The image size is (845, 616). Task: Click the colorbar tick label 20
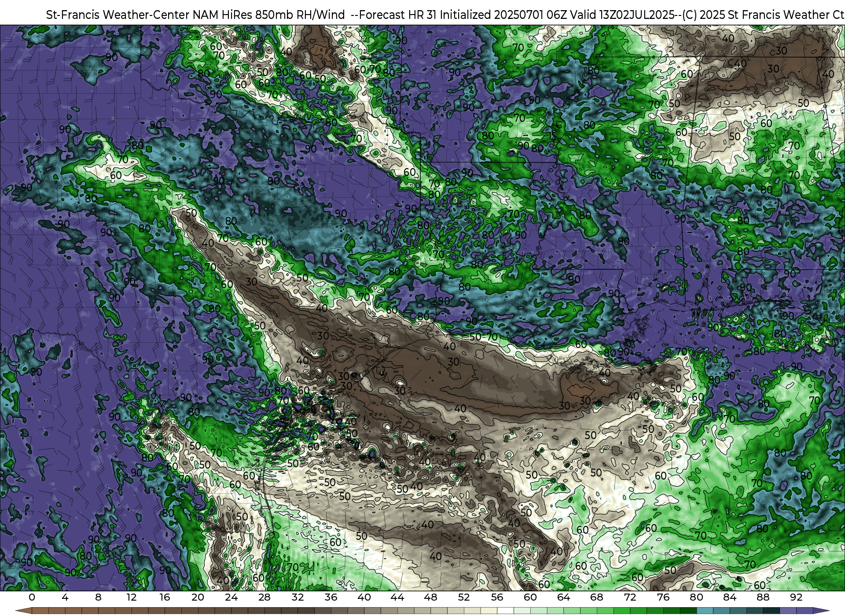[x=198, y=598]
